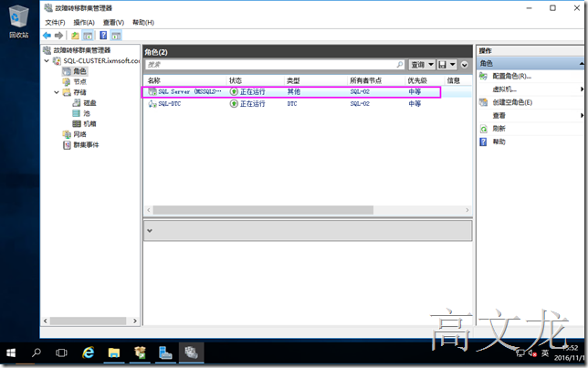
Task: Open the 回收站 Recycle Bin desktop icon
Action: 19,21
